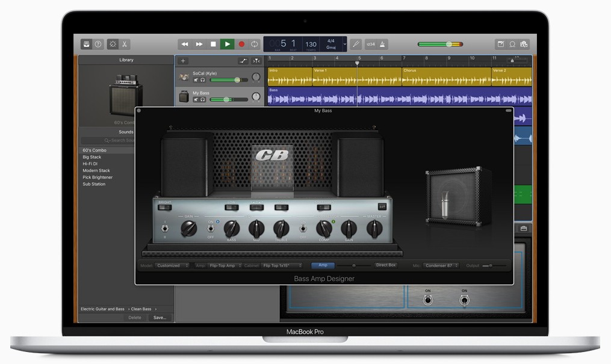Click the My Bass pan knob
This screenshot has width=611, height=364.
[256, 96]
